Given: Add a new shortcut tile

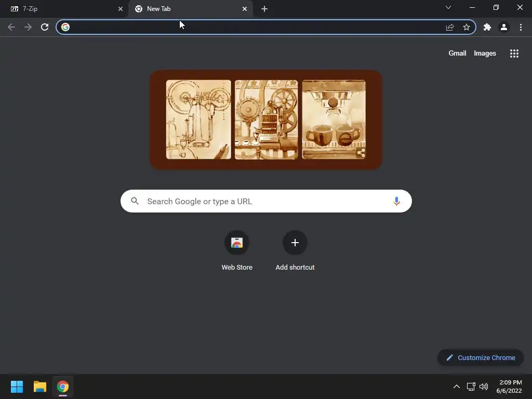Looking at the screenshot, I should pyautogui.click(x=295, y=250).
